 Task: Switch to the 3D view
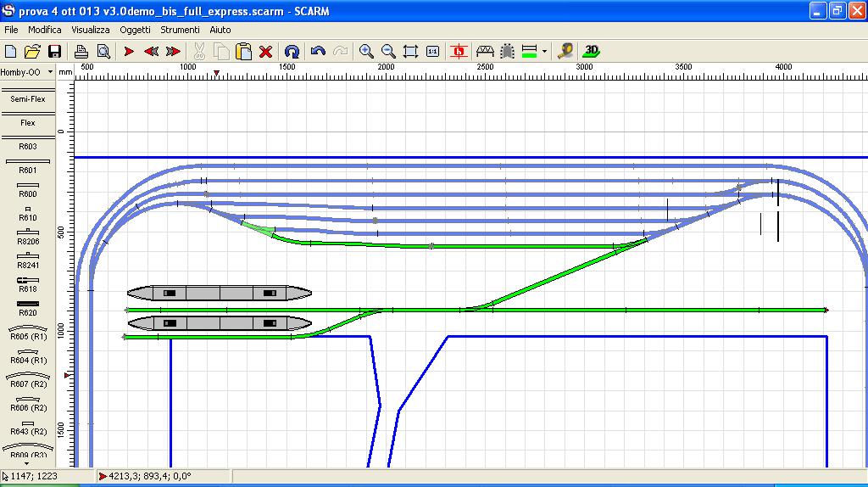click(x=591, y=52)
